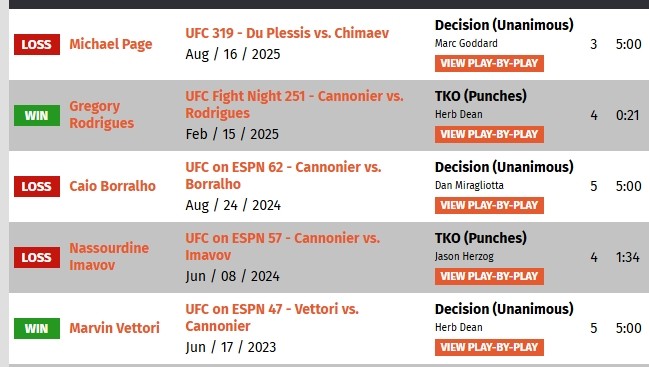Open UFC on ESPN 57 event link
The width and height of the screenshot is (649, 367).
282,247
